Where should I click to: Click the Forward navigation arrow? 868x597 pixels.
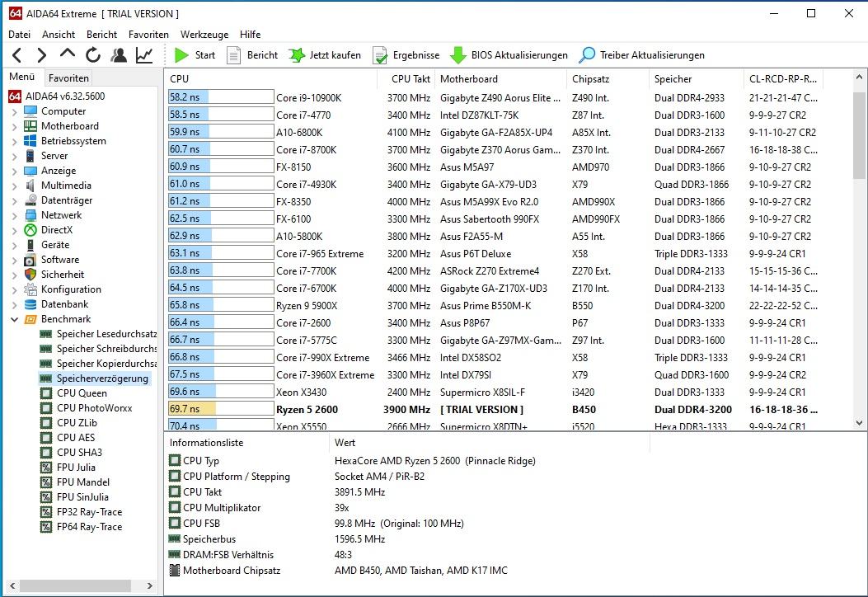pyautogui.click(x=41, y=55)
